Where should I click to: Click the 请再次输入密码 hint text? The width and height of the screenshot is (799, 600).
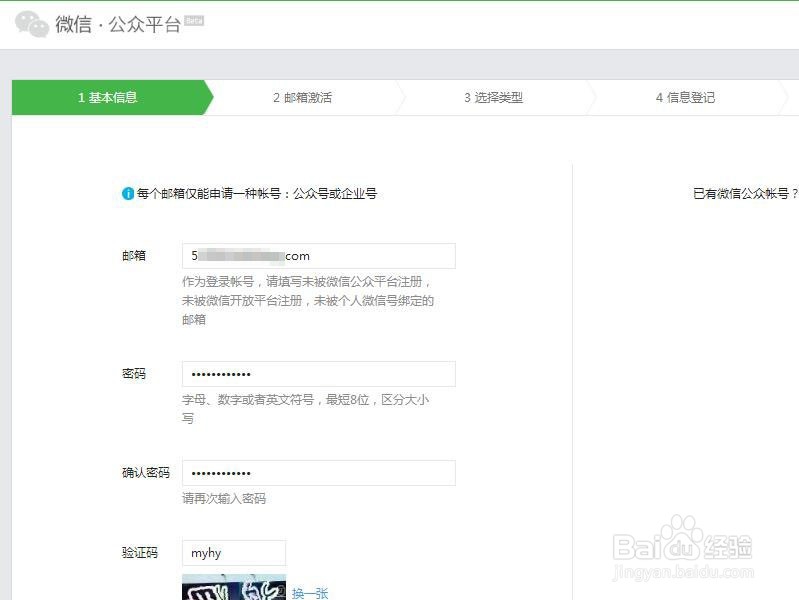coord(224,499)
